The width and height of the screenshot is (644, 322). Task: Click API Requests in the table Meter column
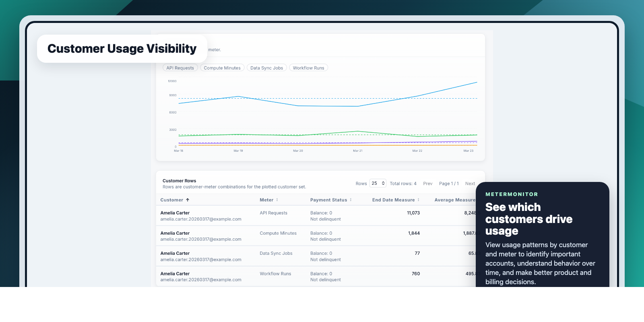(x=274, y=213)
